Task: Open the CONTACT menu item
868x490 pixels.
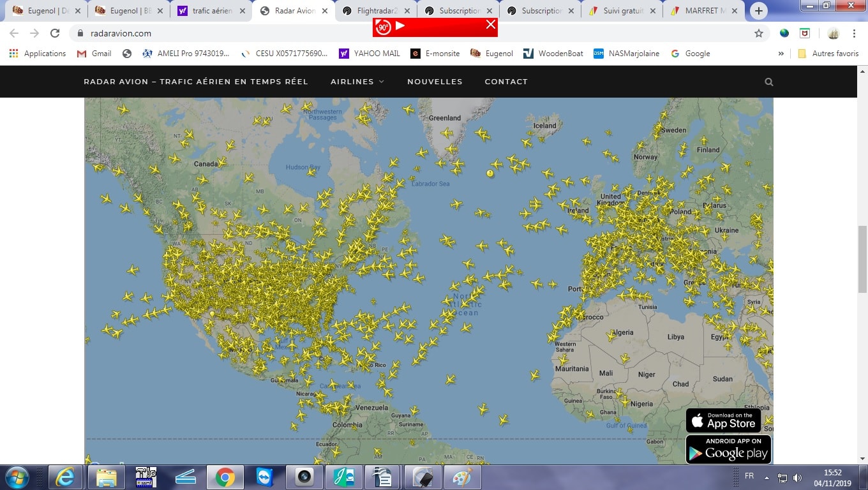Action: [x=506, y=82]
